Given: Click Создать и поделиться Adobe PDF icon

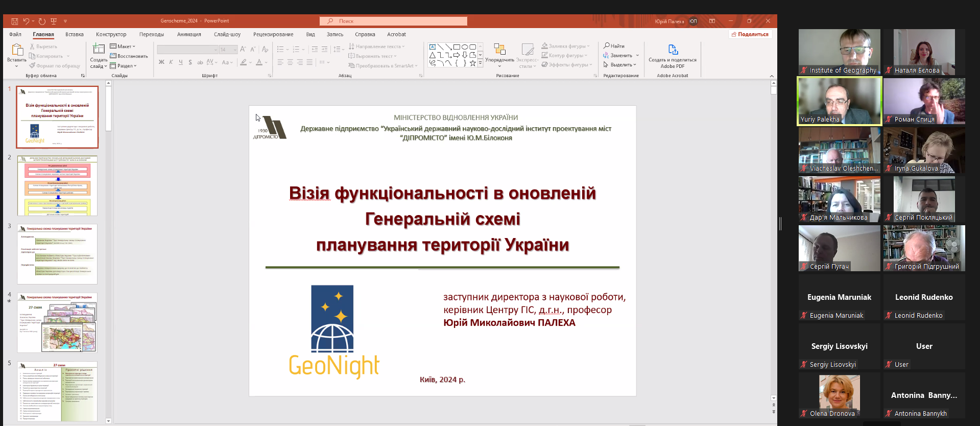Looking at the screenshot, I should click(673, 50).
